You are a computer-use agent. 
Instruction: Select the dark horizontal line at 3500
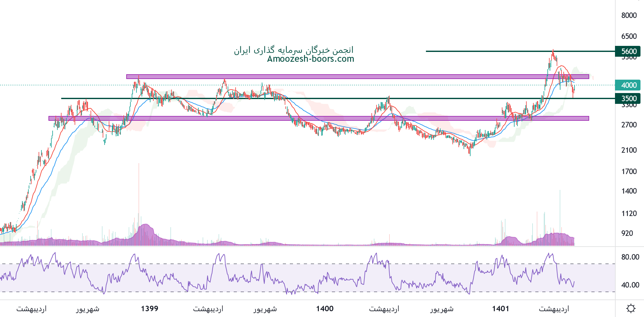(x=319, y=98)
